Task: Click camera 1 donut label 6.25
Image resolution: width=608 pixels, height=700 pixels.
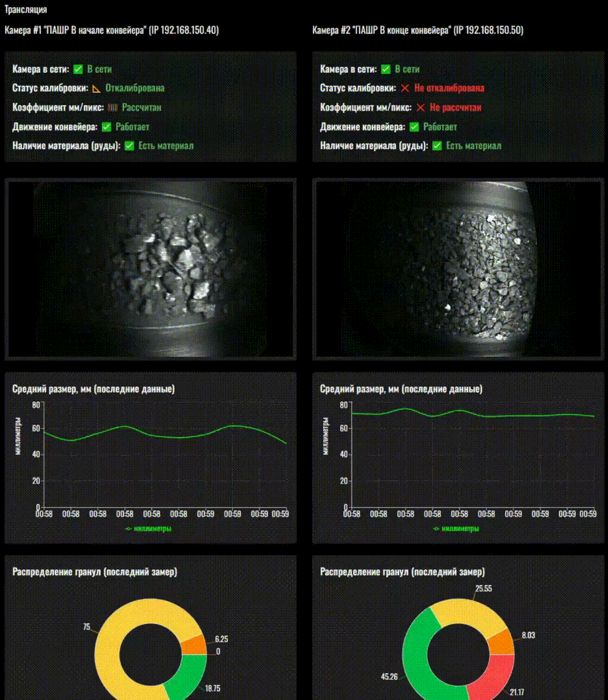Action: (x=221, y=639)
